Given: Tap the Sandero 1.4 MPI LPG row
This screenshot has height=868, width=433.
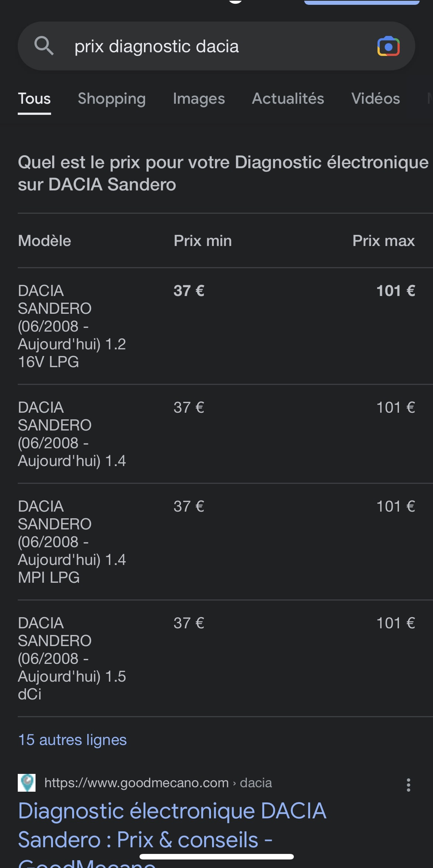Looking at the screenshot, I should coord(72,542).
